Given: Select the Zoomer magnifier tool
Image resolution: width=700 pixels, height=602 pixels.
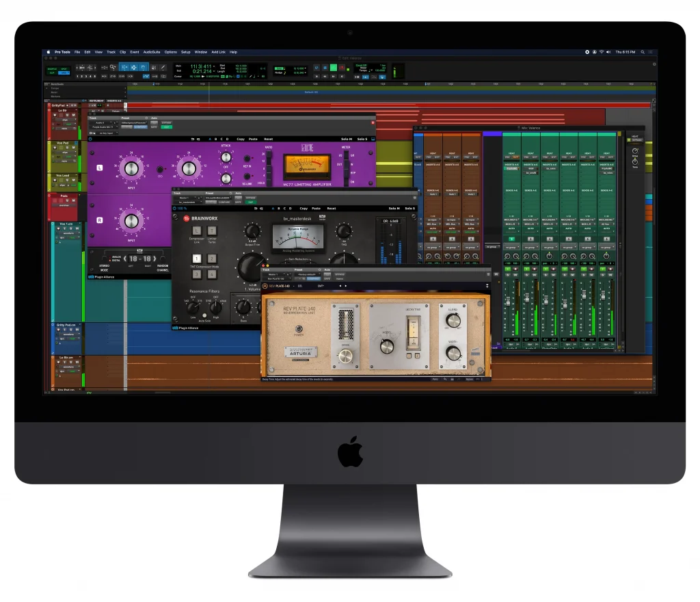Looking at the screenshot, I should click(x=113, y=68).
